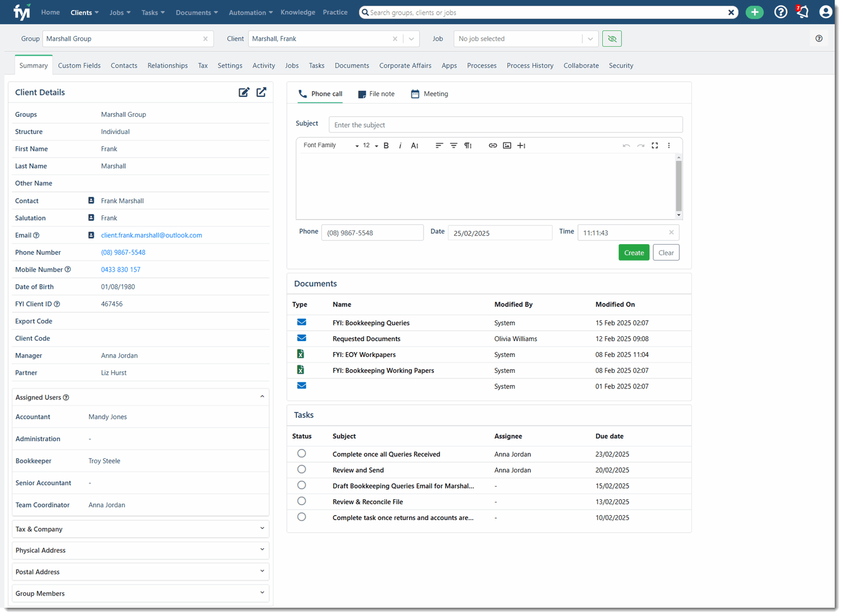Open Excel icon for FYI: EOY Workpapers

coord(300,354)
